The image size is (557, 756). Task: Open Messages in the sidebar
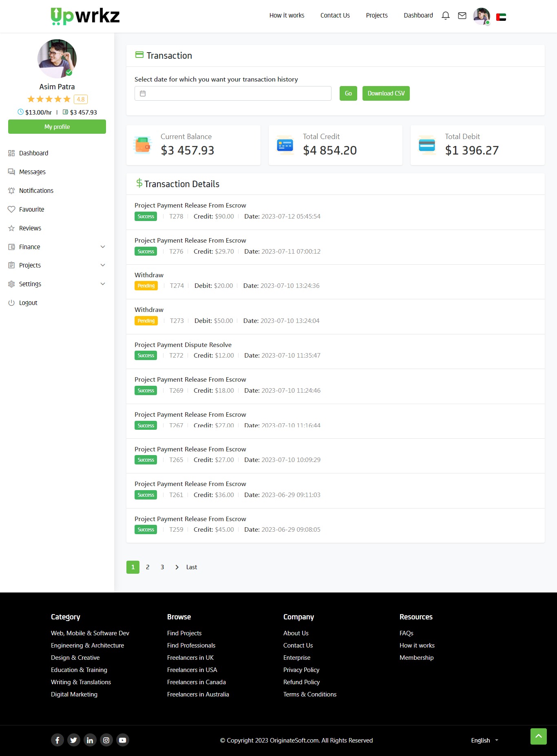(x=32, y=172)
